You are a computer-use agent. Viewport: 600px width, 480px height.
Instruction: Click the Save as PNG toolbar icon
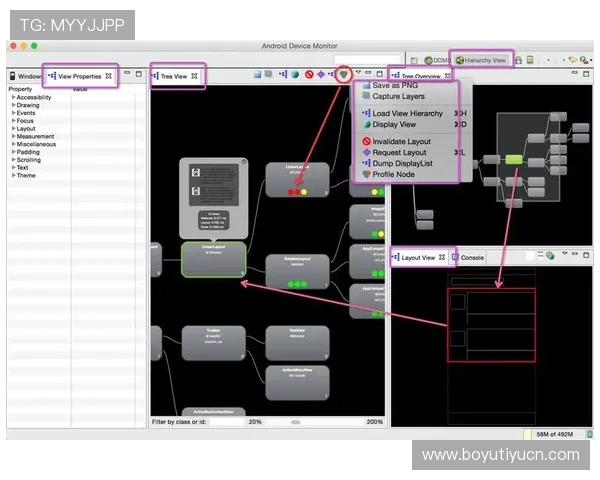pyautogui.click(x=257, y=75)
